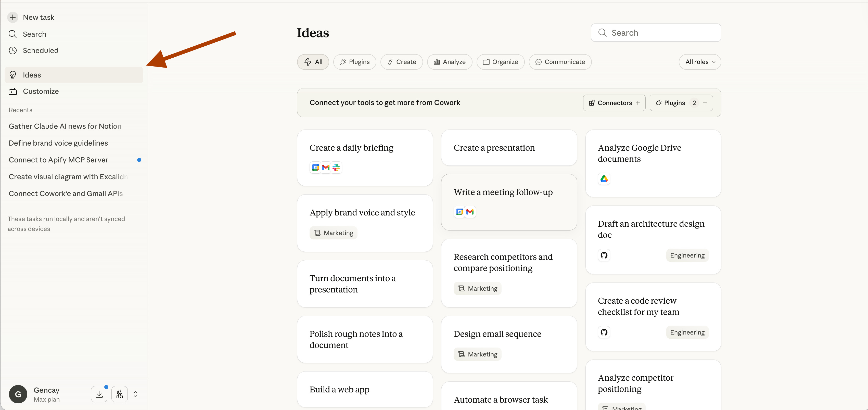The width and height of the screenshot is (868, 410).
Task: Expand account switcher chevron beside Gencay
Action: click(x=135, y=394)
